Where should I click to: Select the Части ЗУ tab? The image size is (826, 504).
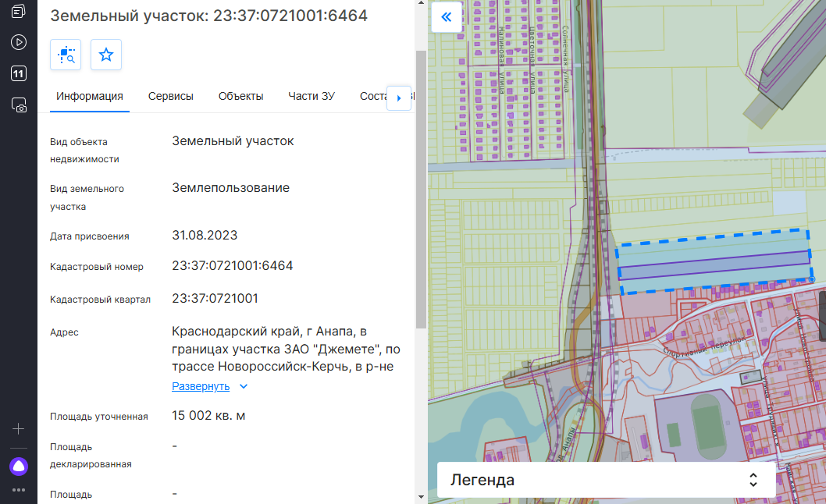[x=311, y=97]
